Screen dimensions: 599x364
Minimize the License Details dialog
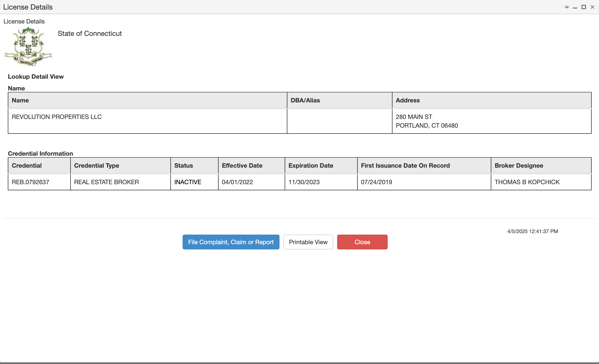(x=575, y=7)
